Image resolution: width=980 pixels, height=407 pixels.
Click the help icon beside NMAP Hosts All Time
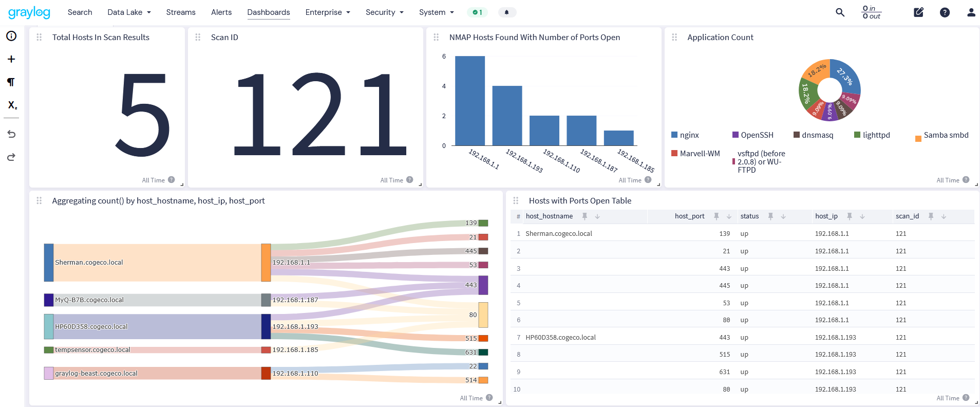click(648, 180)
